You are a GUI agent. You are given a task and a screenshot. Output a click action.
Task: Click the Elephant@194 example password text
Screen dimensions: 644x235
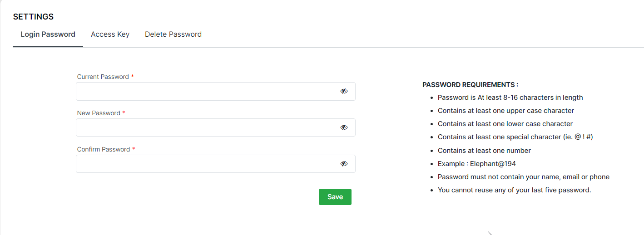coord(493,164)
